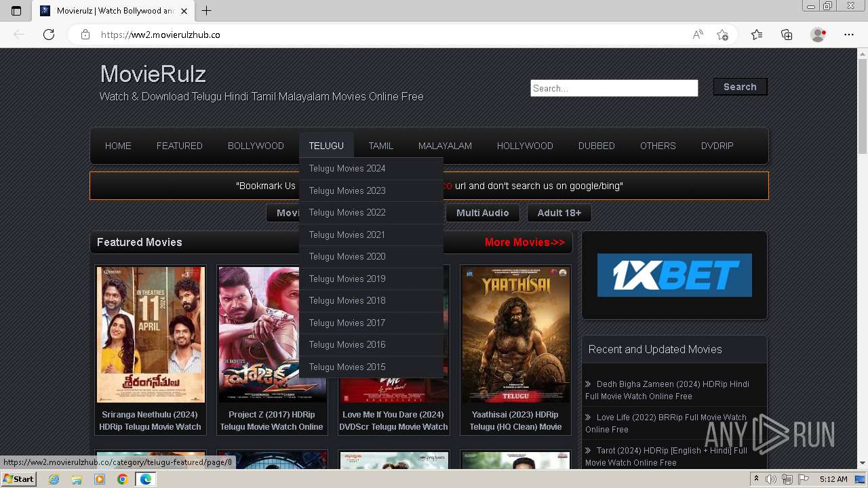This screenshot has height=488, width=868.
Task: Click the Multi Audio button
Action: (483, 213)
